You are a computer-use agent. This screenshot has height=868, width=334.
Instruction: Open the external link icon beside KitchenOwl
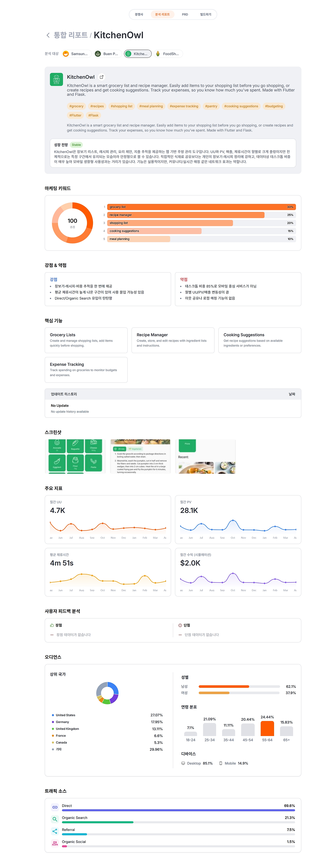coord(102,77)
